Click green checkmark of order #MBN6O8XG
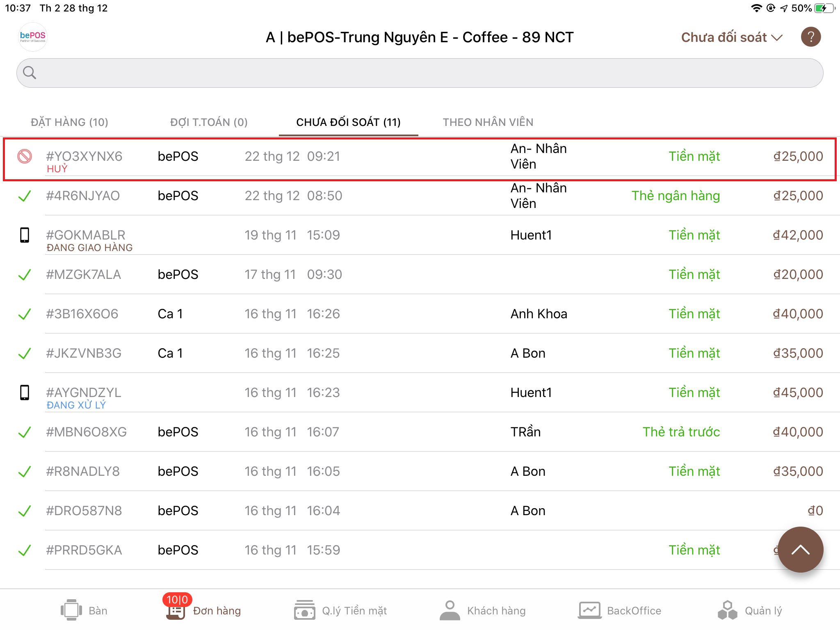This screenshot has height=630, width=840. coord(25,432)
